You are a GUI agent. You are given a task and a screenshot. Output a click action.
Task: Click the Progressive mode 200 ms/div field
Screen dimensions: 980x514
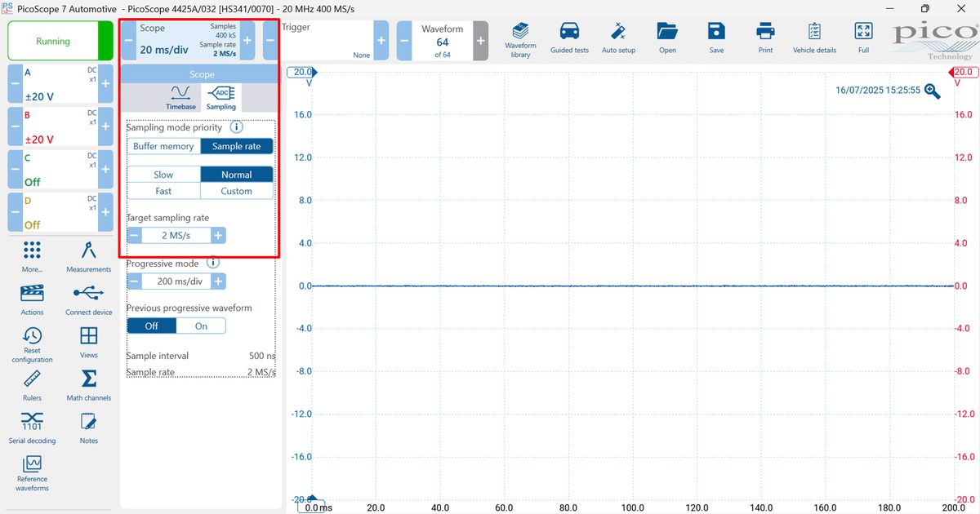click(x=176, y=281)
